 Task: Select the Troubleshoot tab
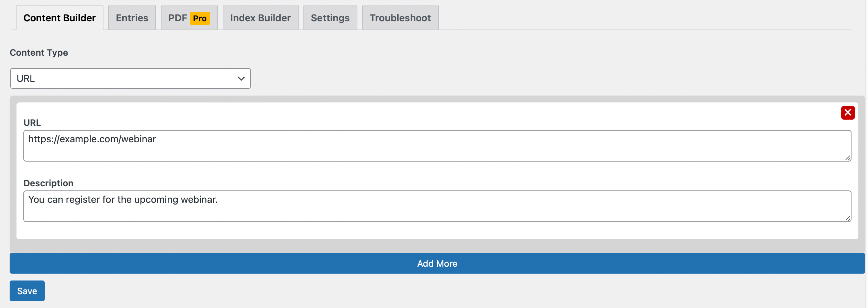tap(400, 18)
